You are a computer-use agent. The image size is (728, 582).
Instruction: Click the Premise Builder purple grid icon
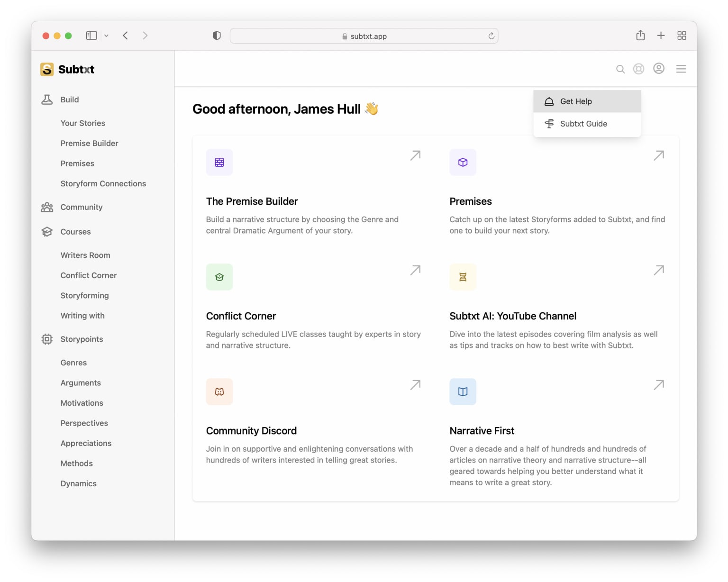(x=219, y=163)
